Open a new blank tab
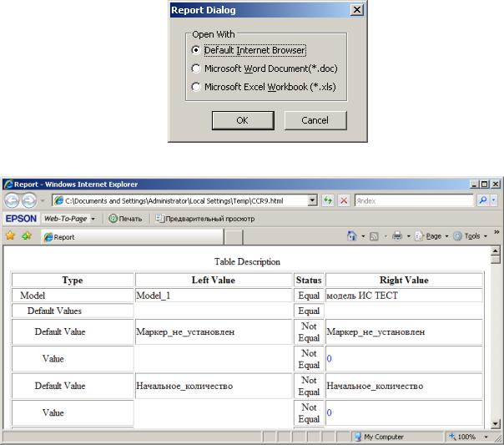 click(x=234, y=237)
